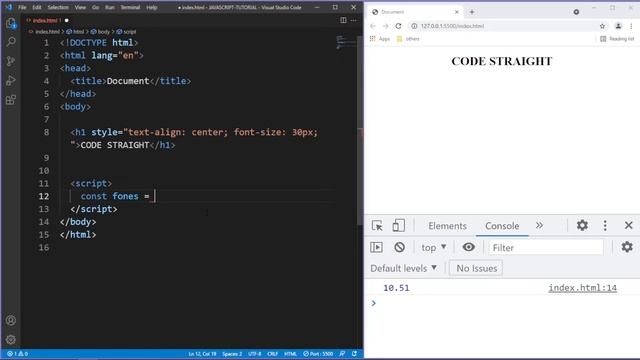Open notifications bell in status bar

point(354,353)
